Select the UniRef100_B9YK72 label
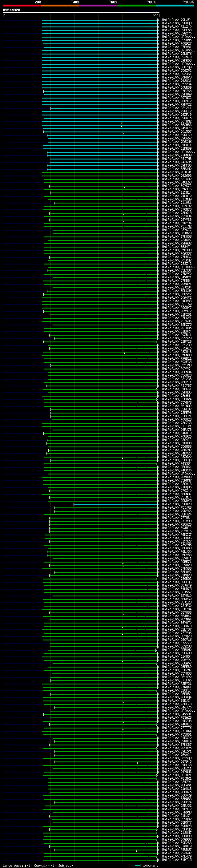 (177, 186)
